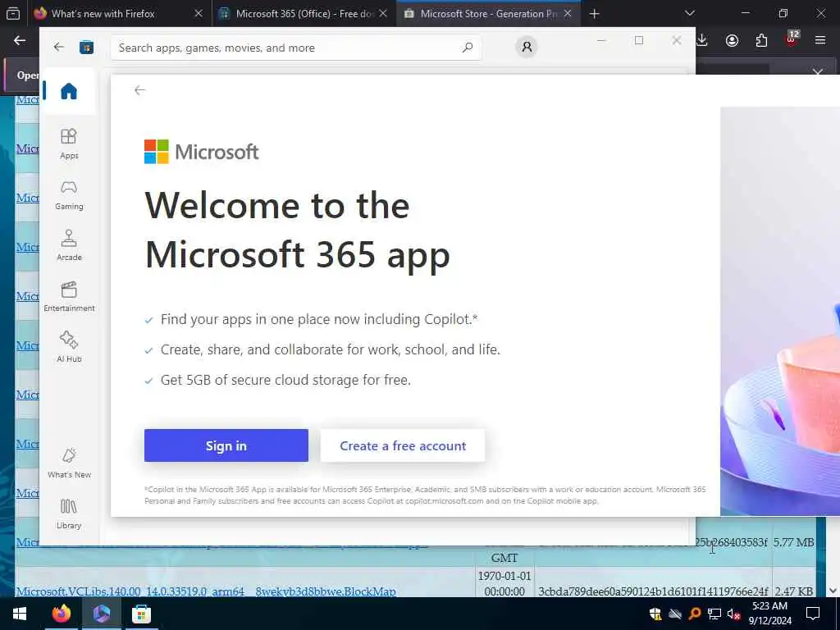The width and height of the screenshot is (840, 630).
Task: Close the What's new with Firefox tab
Action: point(199,14)
